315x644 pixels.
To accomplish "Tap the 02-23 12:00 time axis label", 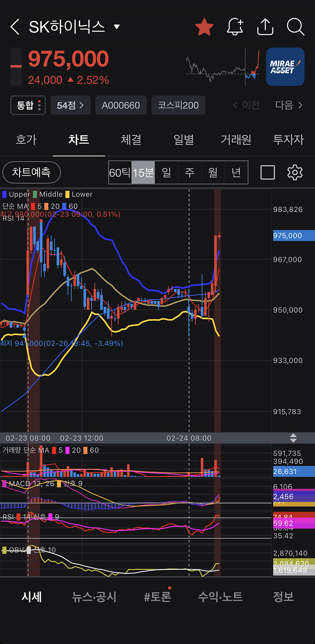I will click(x=82, y=438).
